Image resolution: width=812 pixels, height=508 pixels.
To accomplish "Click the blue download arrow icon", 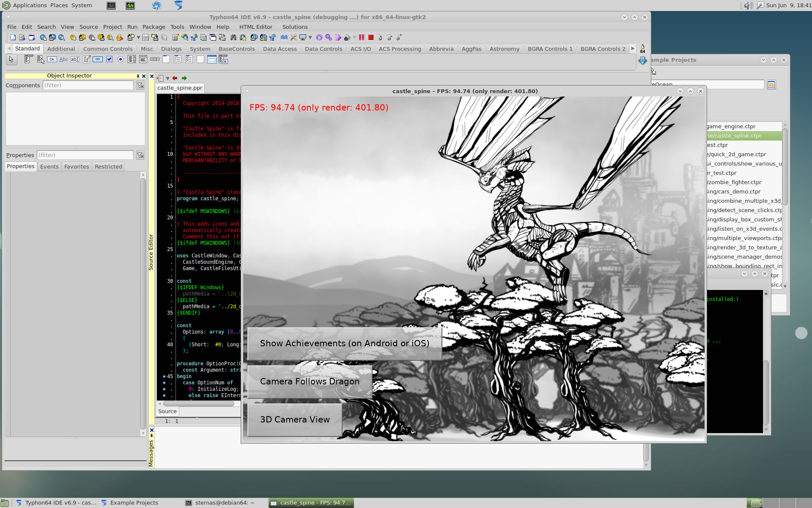I will point(642,61).
